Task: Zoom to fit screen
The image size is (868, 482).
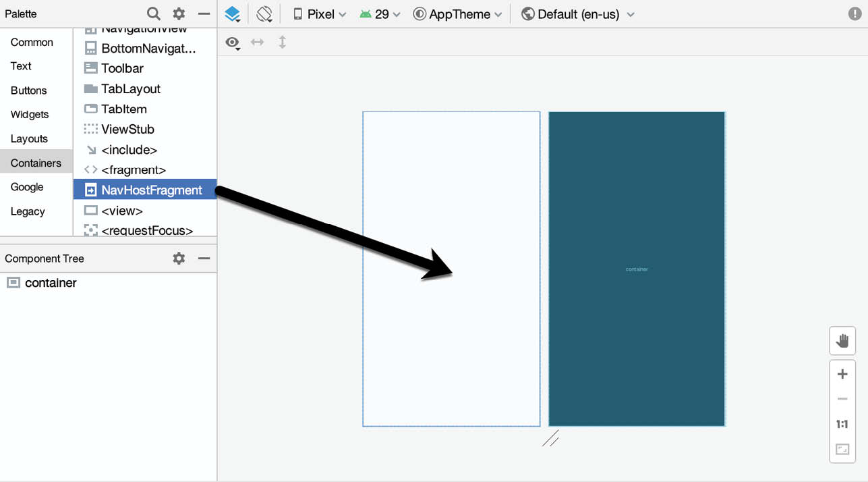Action: click(842, 450)
